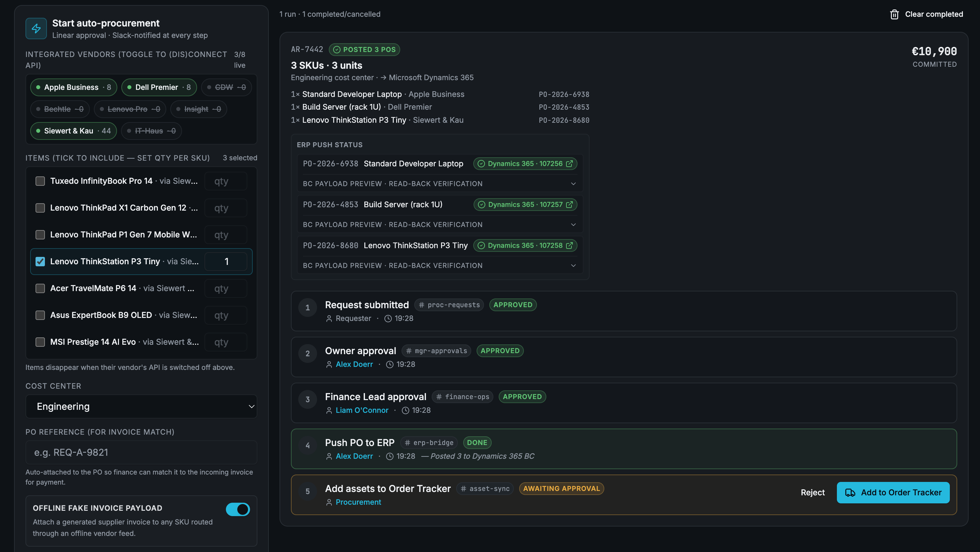This screenshot has width=980, height=552.
Task: Click the #erp-bridge channel tag
Action: pyautogui.click(x=429, y=443)
